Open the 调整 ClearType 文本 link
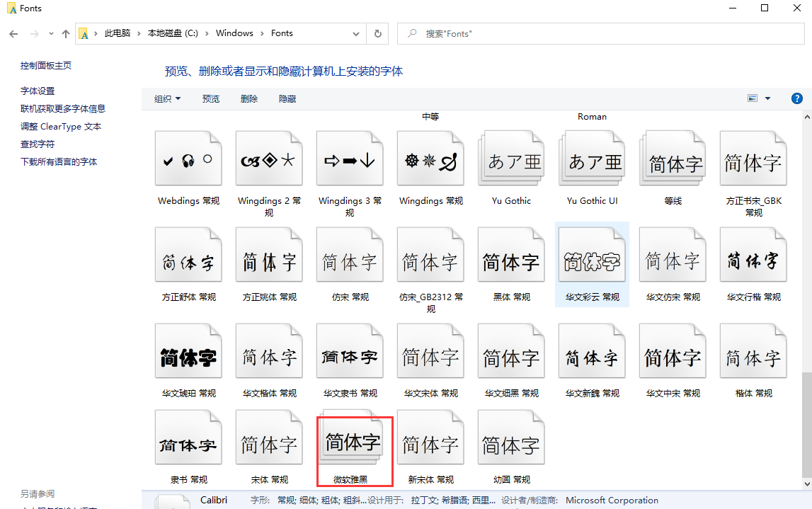 61,126
